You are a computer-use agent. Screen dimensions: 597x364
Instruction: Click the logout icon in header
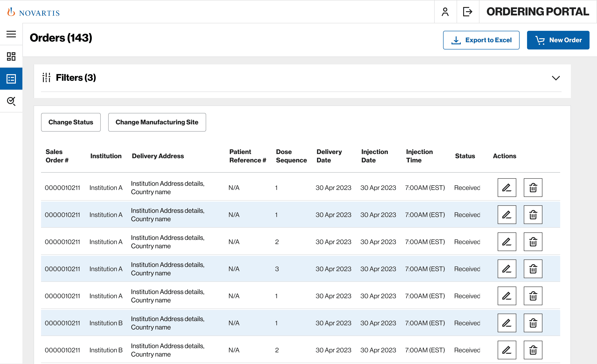[467, 12]
